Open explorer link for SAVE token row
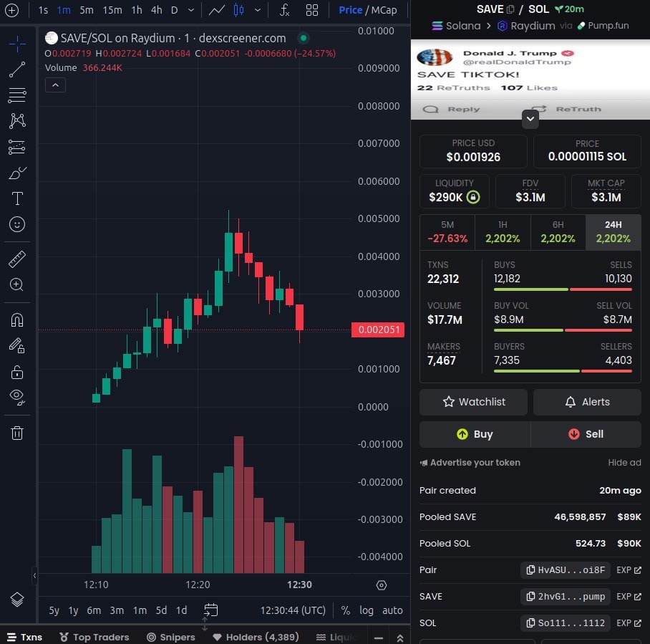 (629, 596)
